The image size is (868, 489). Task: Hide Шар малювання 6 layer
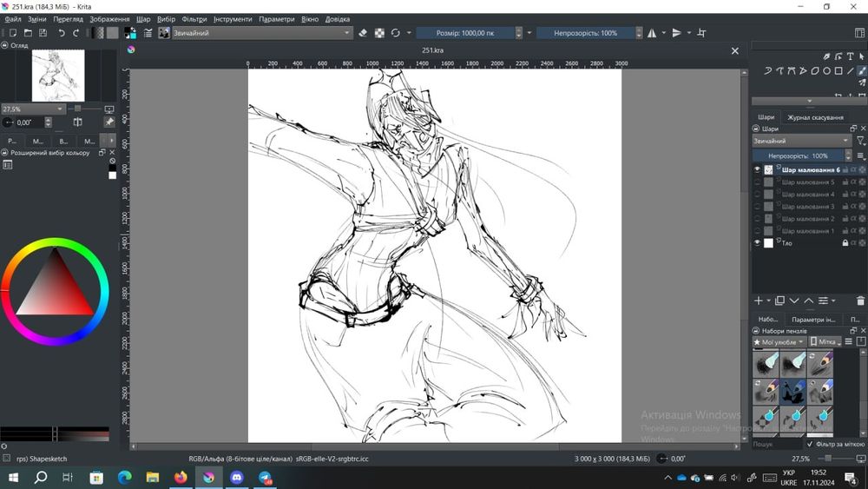coord(757,170)
